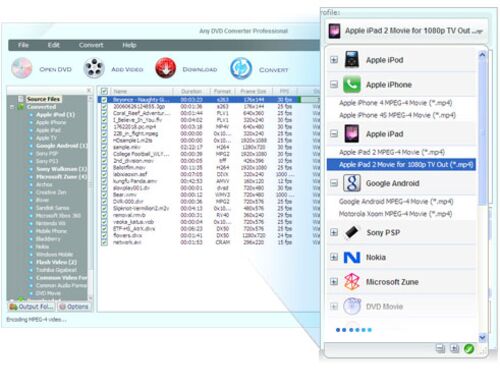The image size is (500, 386).
Task: Collapse the Google Android group
Action: point(334,183)
